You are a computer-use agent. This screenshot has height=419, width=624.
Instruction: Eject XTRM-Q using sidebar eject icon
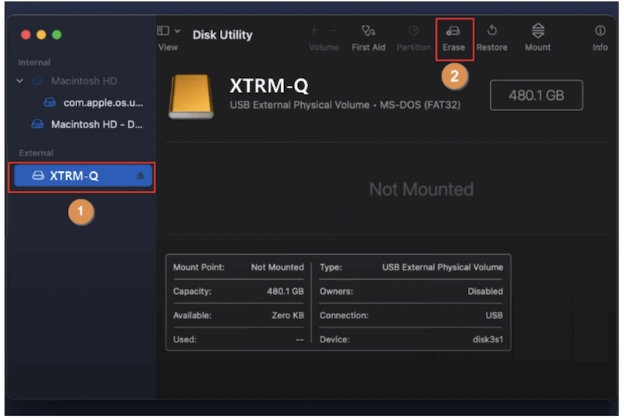click(140, 176)
